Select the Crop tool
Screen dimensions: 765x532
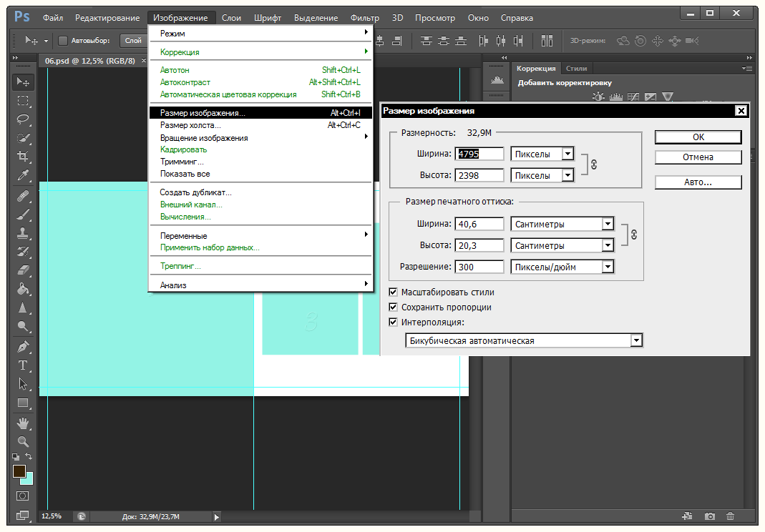pos(23,157)
